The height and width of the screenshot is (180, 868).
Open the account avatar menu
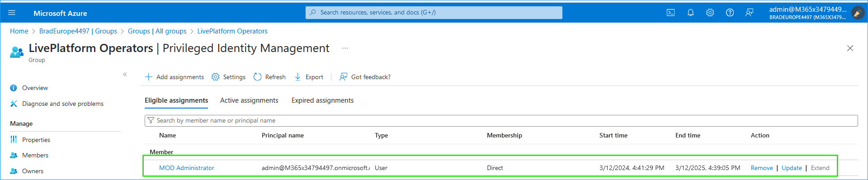[x=858, y=13]
